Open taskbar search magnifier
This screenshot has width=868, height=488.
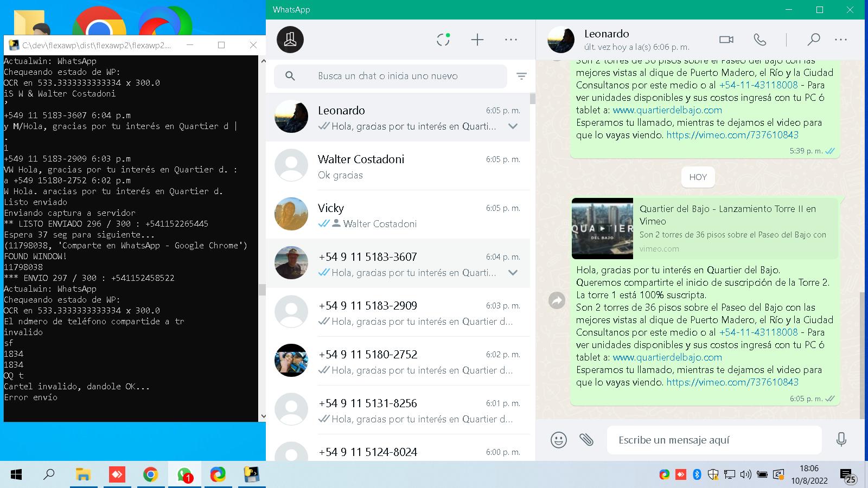pos(49,475)
